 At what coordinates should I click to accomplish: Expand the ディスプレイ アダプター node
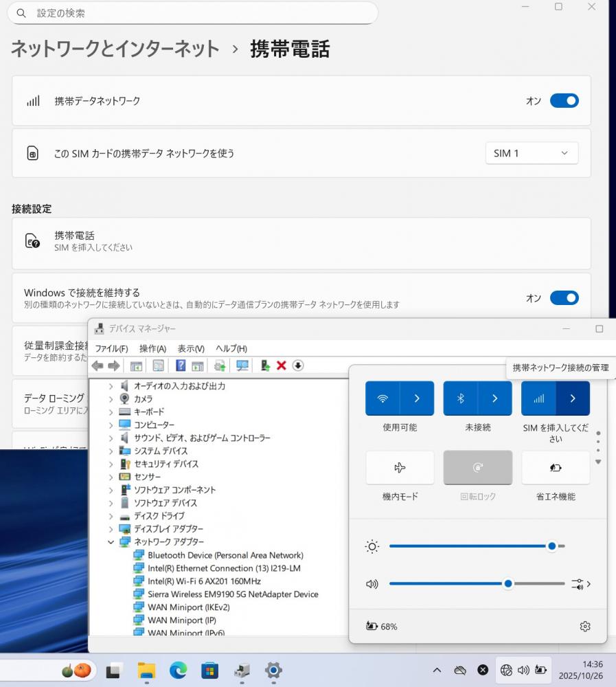click(x=111, y=529)
